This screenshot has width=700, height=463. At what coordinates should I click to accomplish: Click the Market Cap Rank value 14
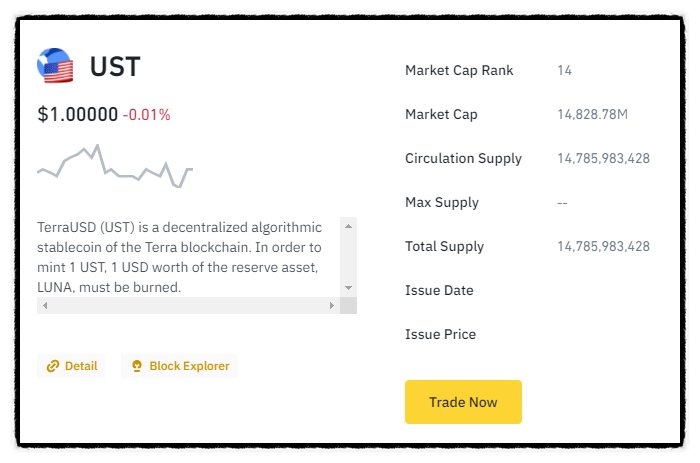pyautogui.click(x=565, y=70)
